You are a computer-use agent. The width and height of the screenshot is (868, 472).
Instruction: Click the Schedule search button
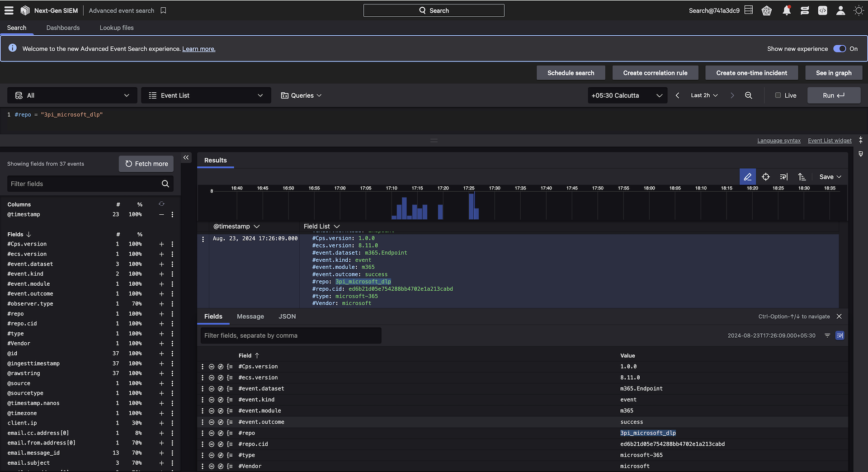pos(571,73)
